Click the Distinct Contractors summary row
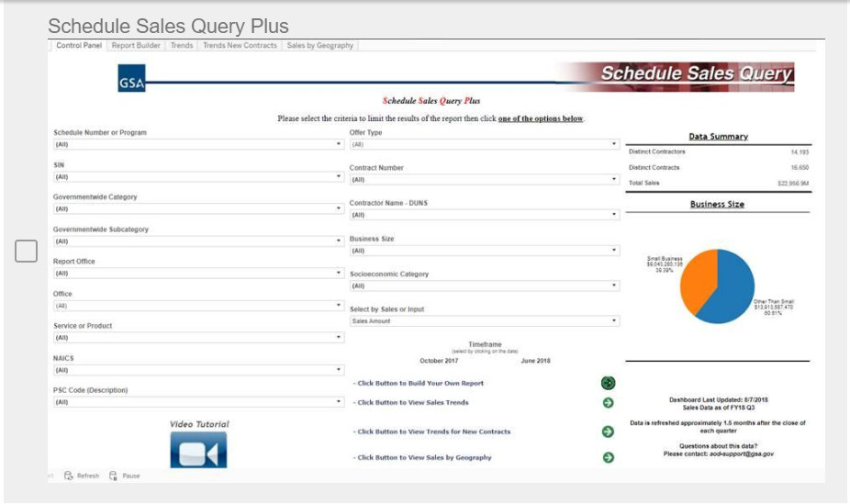Image resolution: width=850 pixels, height=504 pixels. click(x=718, y=151)
